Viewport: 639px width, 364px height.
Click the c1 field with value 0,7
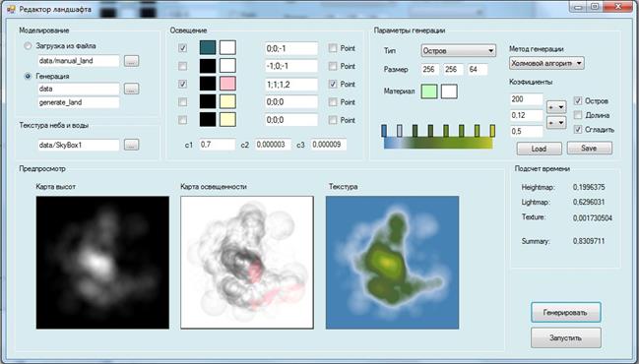(x=218, y=145)
